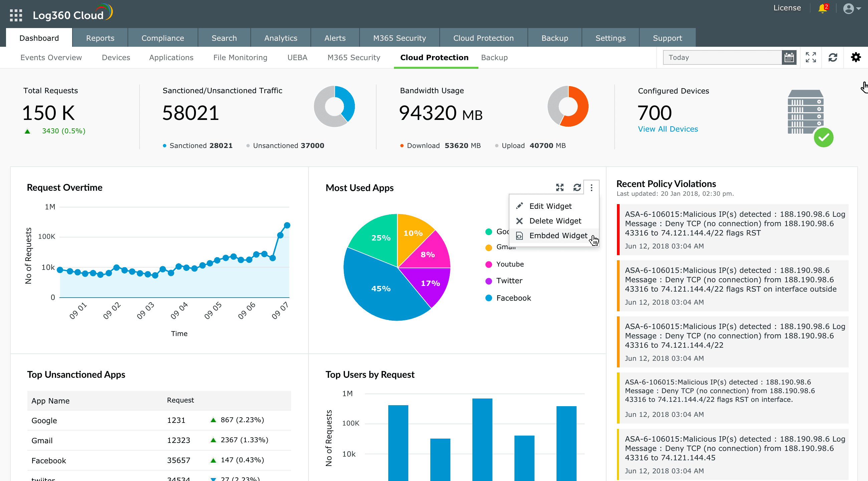Image resolution: width=868 pixels, height=481 pixels.
Task: Open the License link in header
Action: (787, 8)
